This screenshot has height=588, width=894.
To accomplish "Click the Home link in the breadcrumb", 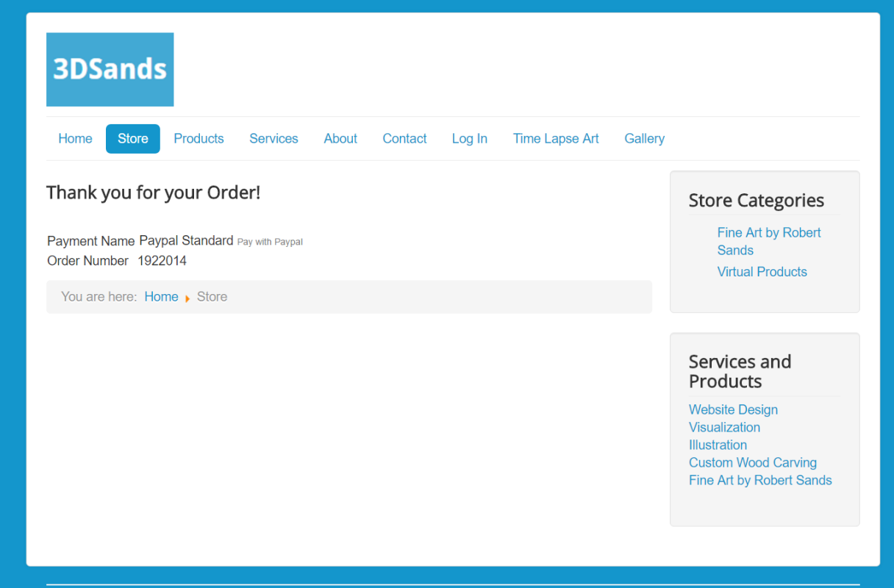I will click(161, 296).
